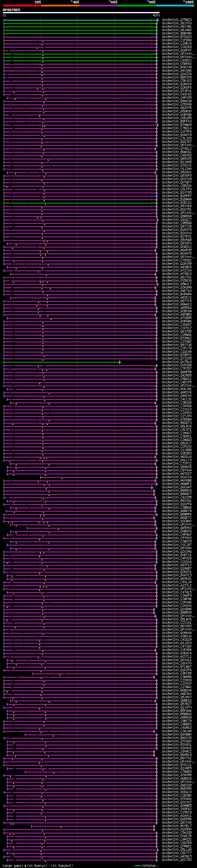Select hit UniRef100_Q7MXH9
197x868 pixels.
coord(177,104)
